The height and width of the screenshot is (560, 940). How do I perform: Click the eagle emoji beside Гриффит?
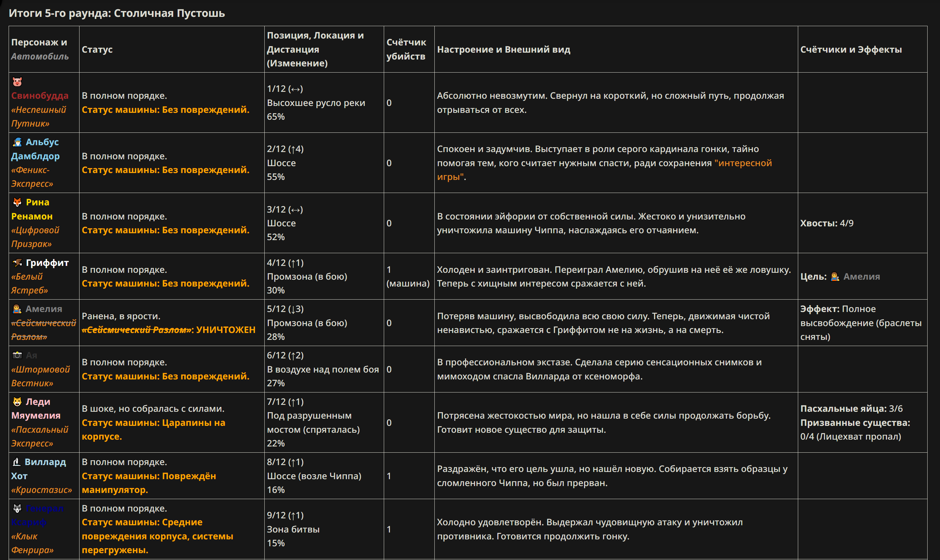tap(17, 263)
